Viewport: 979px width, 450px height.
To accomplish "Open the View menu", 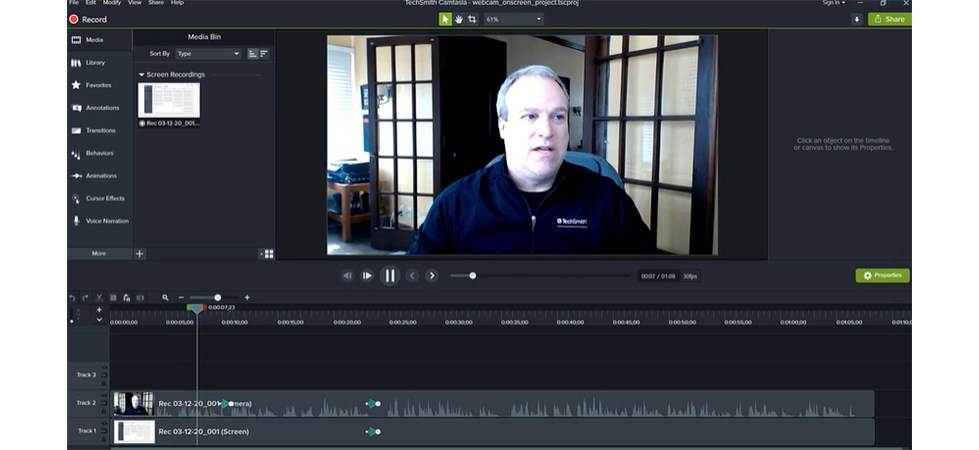I will (135, 2).
